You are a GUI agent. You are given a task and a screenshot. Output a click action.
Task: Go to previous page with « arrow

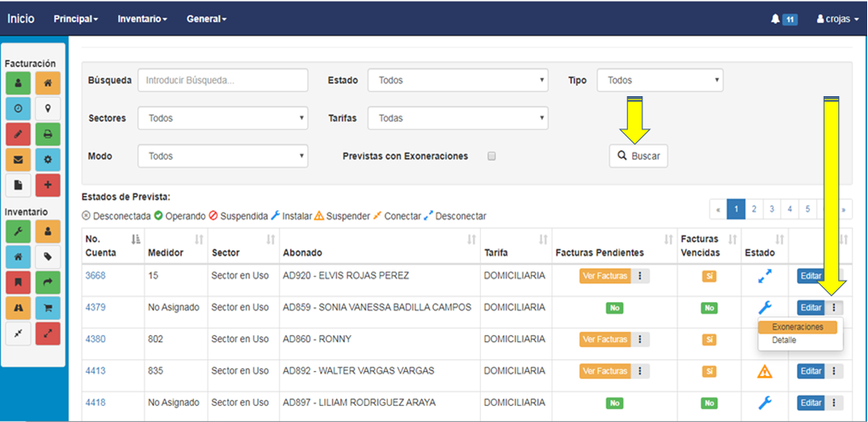718,209
